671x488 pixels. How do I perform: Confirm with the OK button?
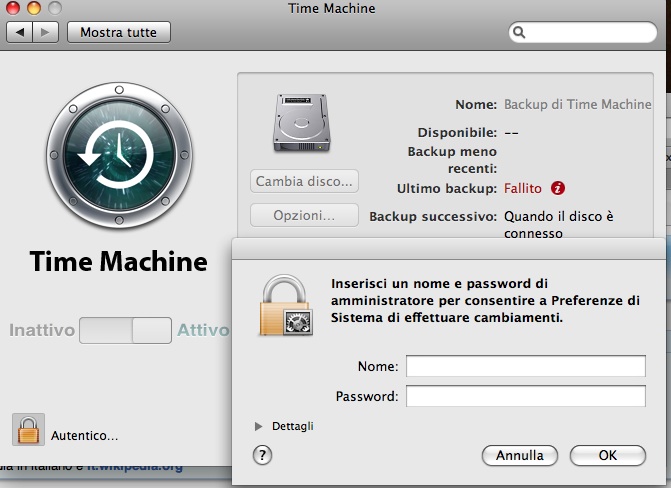608,455
